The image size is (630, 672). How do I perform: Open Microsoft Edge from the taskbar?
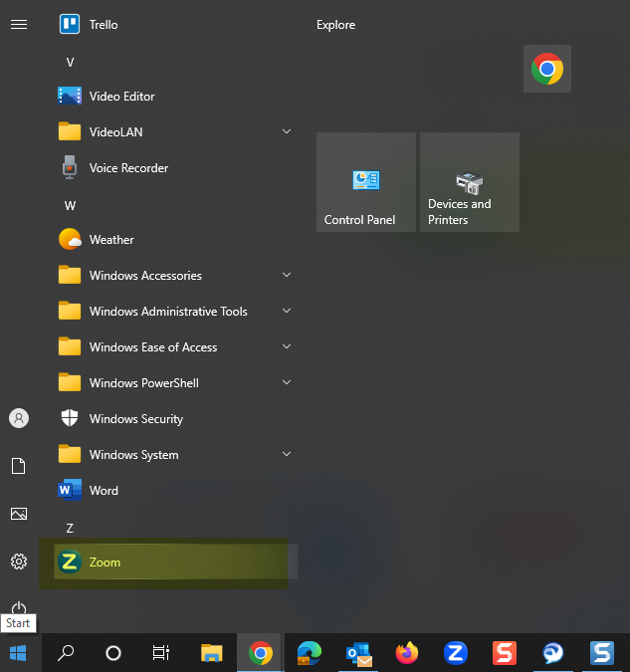309,653
